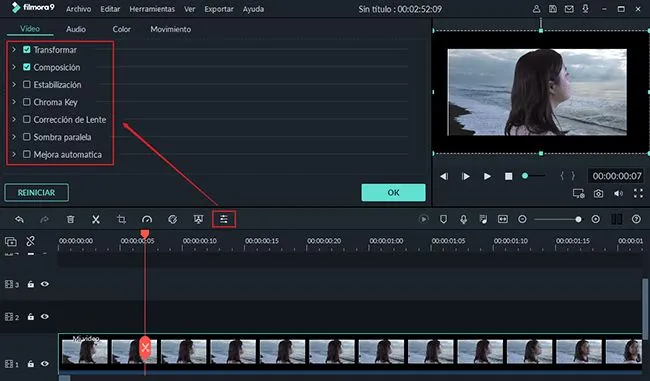Click the slow play button in preview
Screen dimensions: 650x381
pyautogui.click(x=466, y=176)
